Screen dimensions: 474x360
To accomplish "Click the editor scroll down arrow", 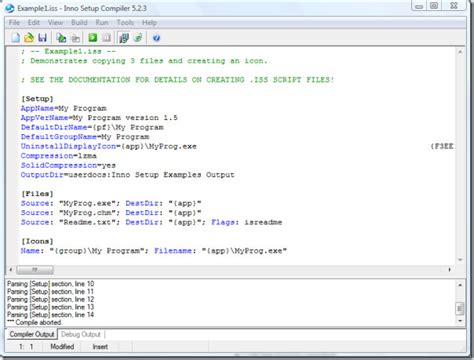I will [x=460, y=260].
